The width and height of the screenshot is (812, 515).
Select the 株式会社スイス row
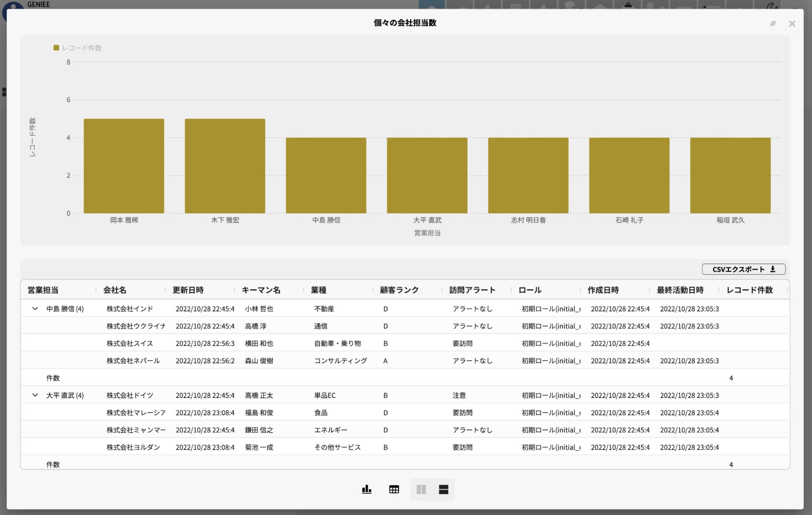coord(130,343)
